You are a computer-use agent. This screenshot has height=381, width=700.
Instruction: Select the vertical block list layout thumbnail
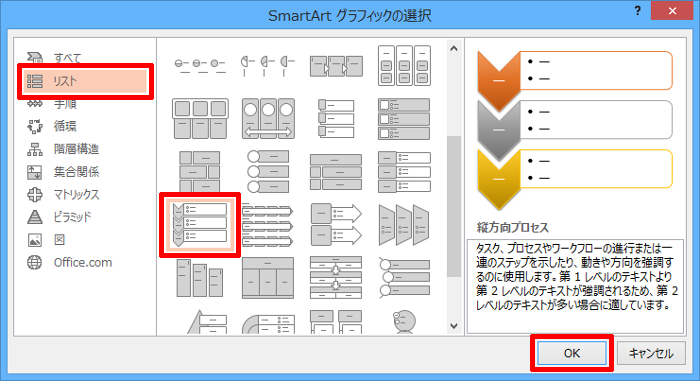pos(404,172)
